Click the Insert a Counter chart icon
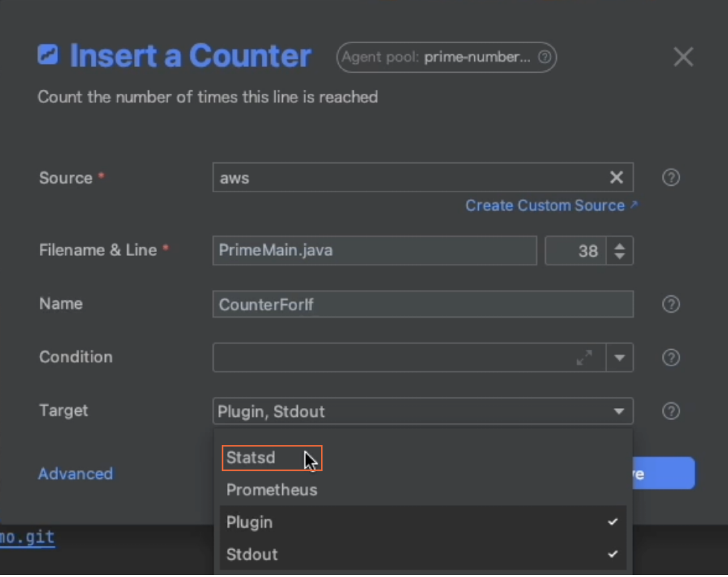The width and height of the screenshot is (728, 577). [x=48, y=55]
